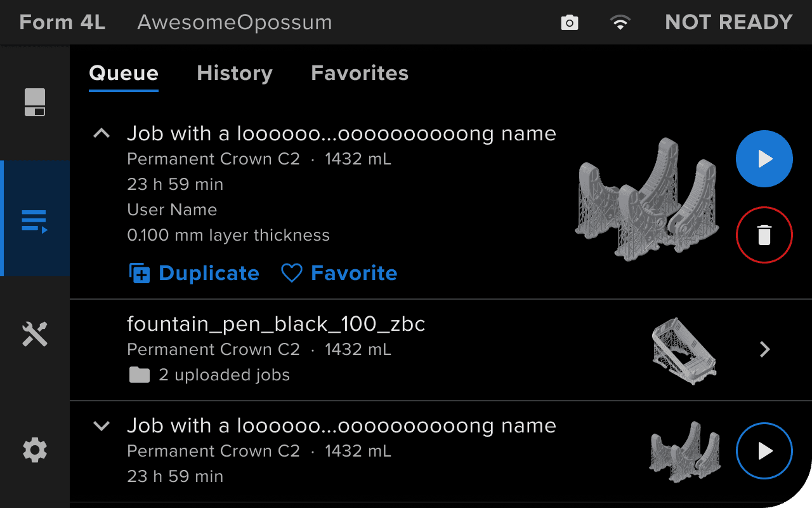This screenshot has height=508, width=812.
Task: Switch to the History tab
Action: [x=235, y=73]
